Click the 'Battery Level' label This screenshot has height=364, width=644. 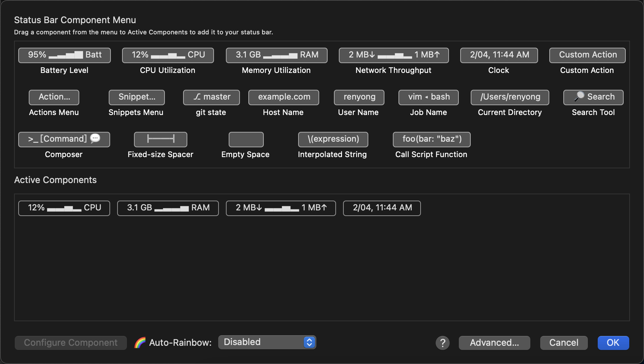(x=64, y=70)
